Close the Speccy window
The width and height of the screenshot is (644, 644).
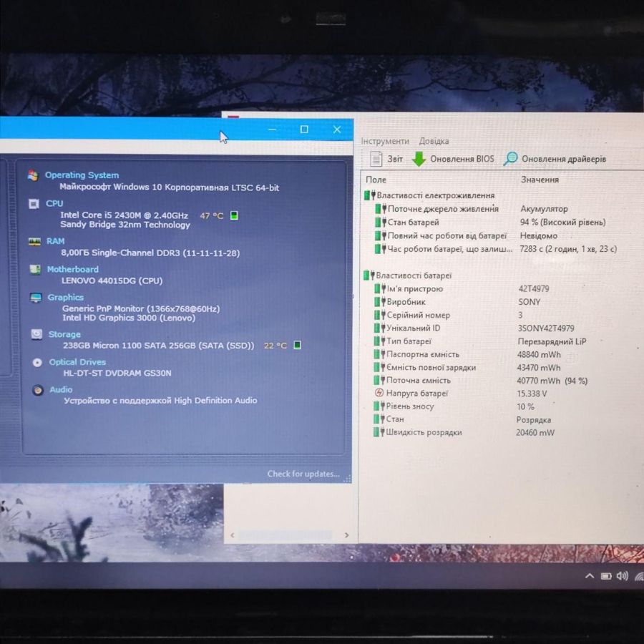337,130
